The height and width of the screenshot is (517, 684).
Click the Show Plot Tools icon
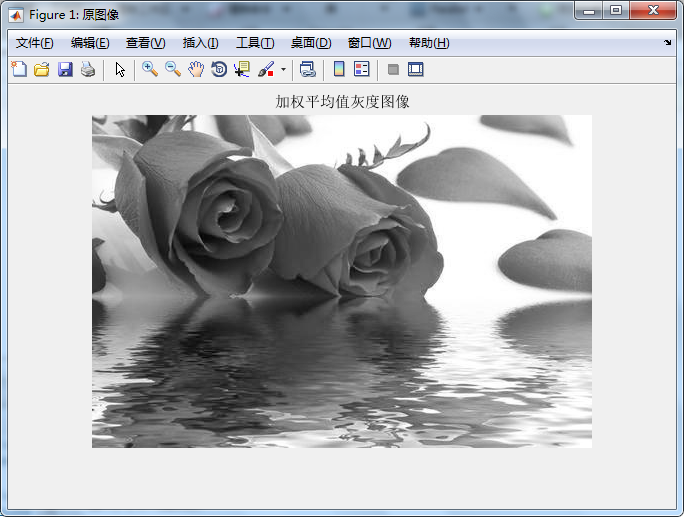click(416, 69)
